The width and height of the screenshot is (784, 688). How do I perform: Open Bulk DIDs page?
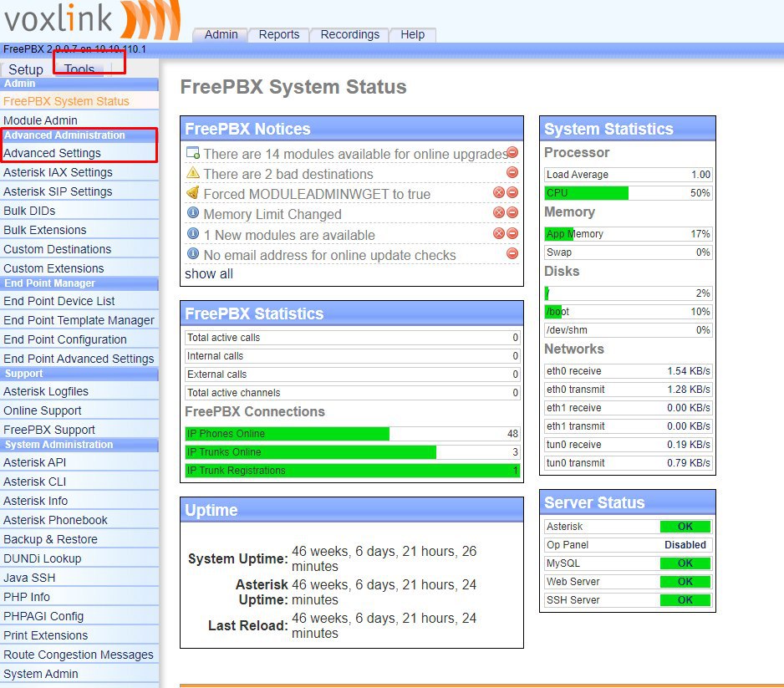click(x=79, y=211)
